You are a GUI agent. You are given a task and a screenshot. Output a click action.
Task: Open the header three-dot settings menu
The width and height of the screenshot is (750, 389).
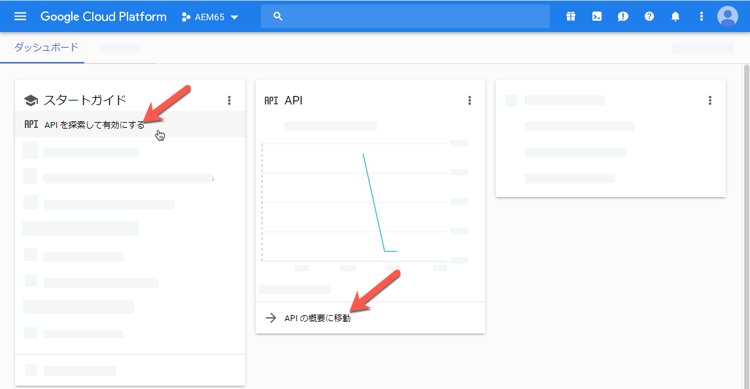pos(702,17)
